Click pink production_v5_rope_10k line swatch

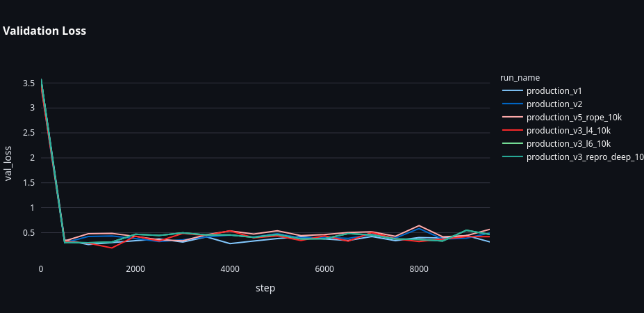coord(513,118)
